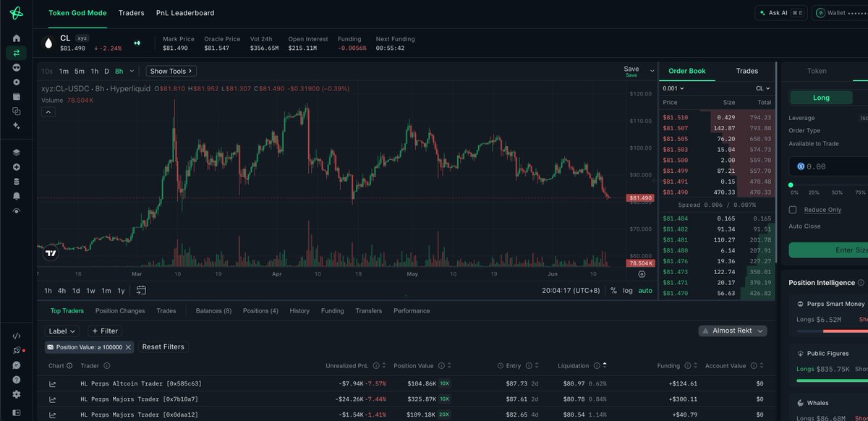This screenshot has width=868, height=421.
Task: Click the $81.510 ask row in order book
Action: [717, 117]
